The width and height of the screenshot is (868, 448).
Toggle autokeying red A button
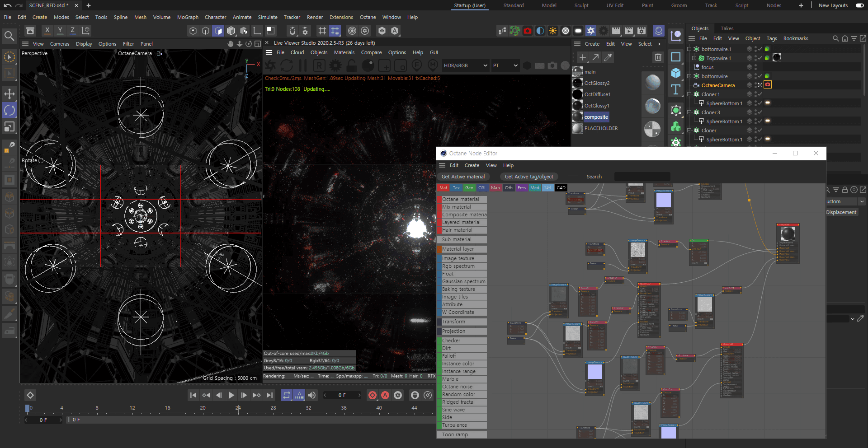(385, 395)
